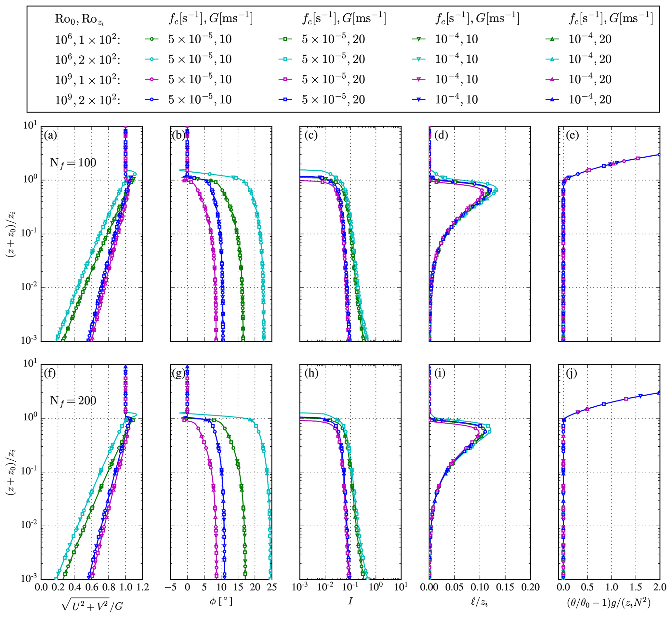
Task: Click the ℓ/z_i x-axis label
Action: click(x=479, y=602)
